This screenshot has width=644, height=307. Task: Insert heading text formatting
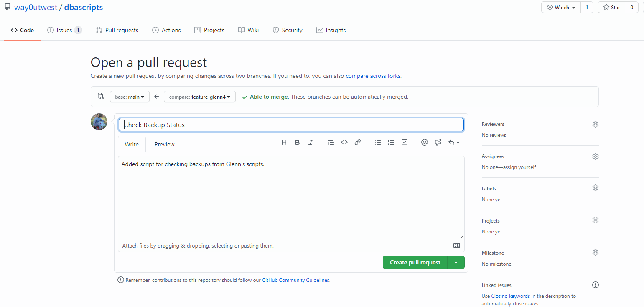tap(284, 142)
